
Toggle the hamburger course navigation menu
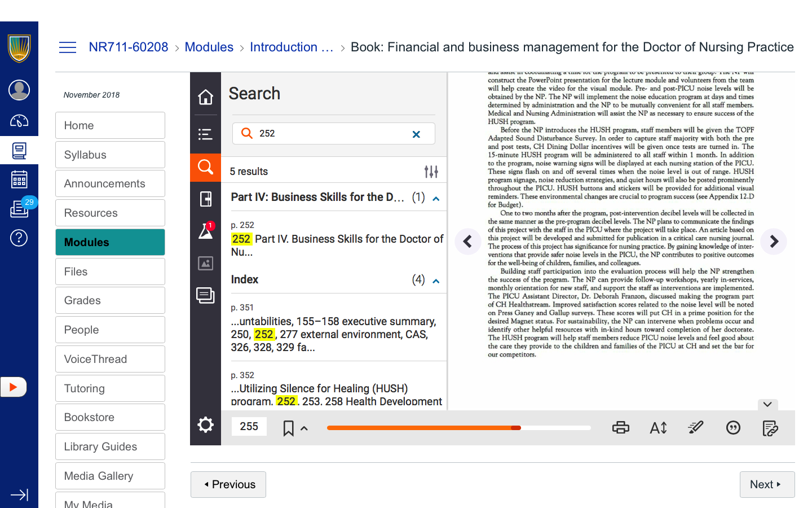click(68, 47)
